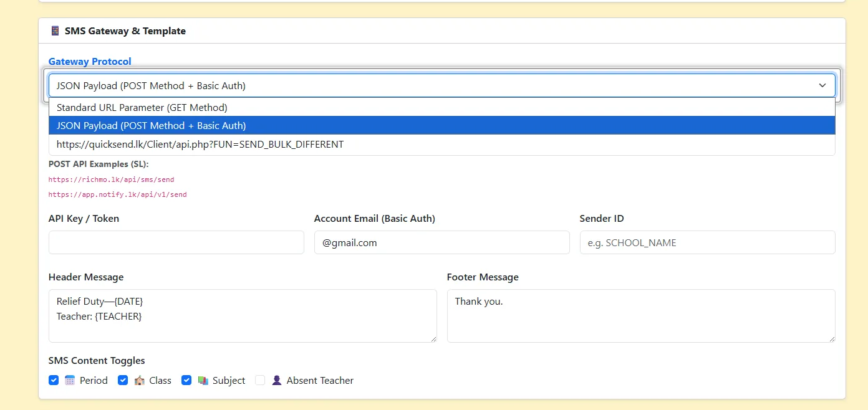Click the richmo.lk API example URL
The width and height of the screenshot is (868, 410).
[x=111, y=179]
